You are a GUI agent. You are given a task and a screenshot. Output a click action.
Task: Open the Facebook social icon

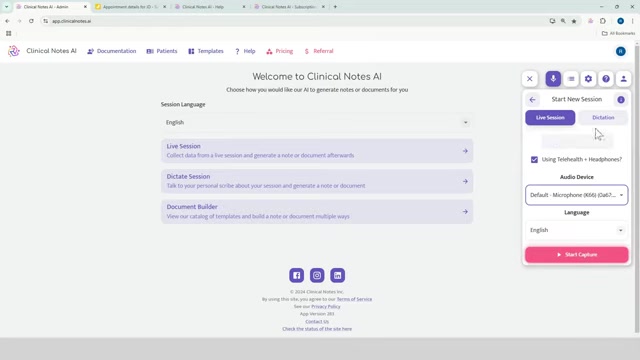tap(297, 275)
